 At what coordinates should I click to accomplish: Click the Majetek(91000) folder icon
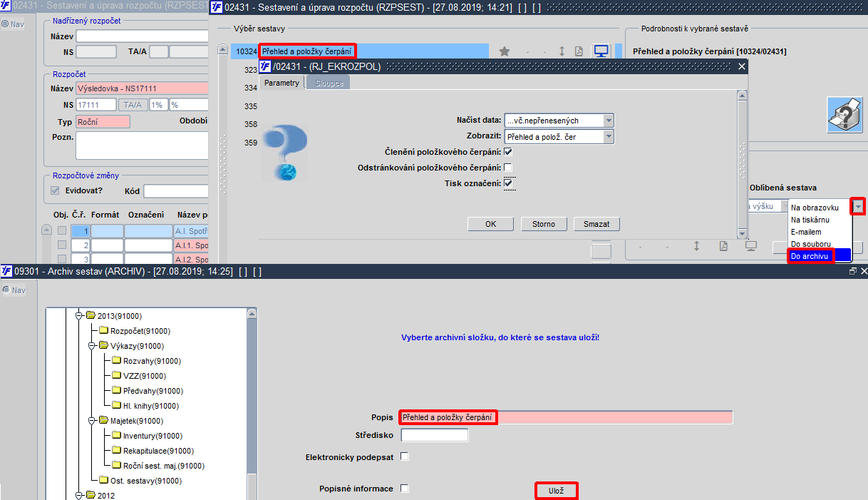pos(103,420)
